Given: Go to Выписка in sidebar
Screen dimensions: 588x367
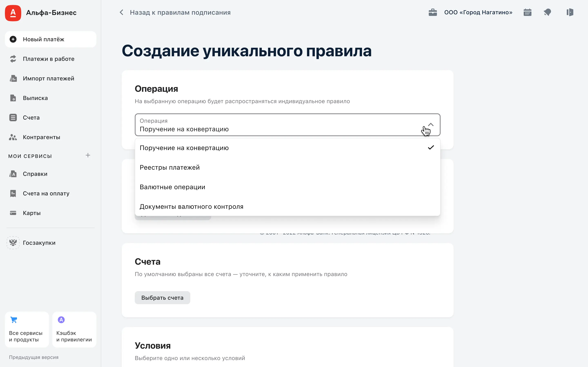Looking at the screenshot, I should pos(35,98).
